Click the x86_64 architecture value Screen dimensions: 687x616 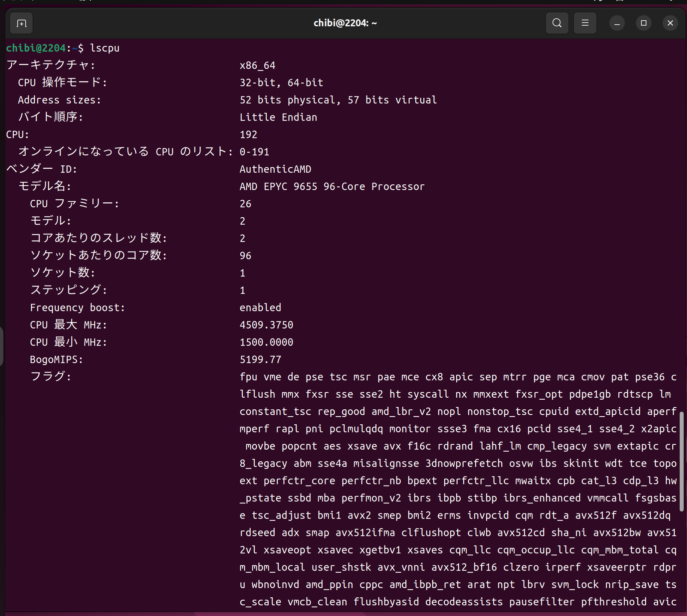coord(257,65)
